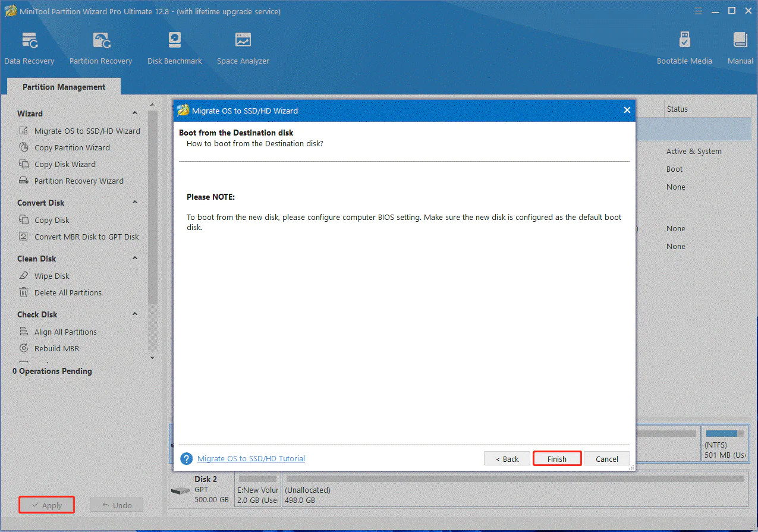Screen dimensions: 758x532
Task: Click the tutorial help question-mark icon
Action: pyautogui.click(x=187, y=459)
